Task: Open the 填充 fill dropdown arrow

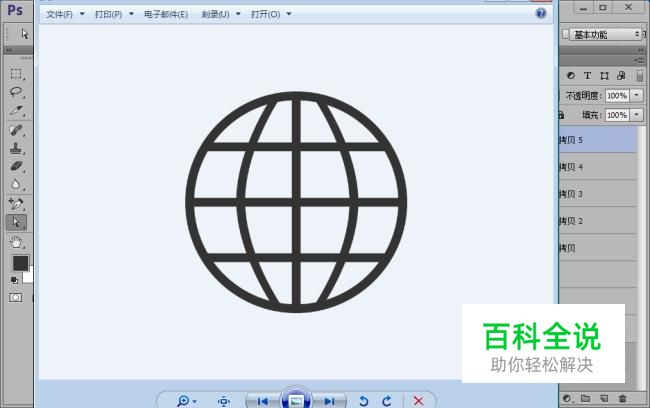Action: [x=637, y=115]
